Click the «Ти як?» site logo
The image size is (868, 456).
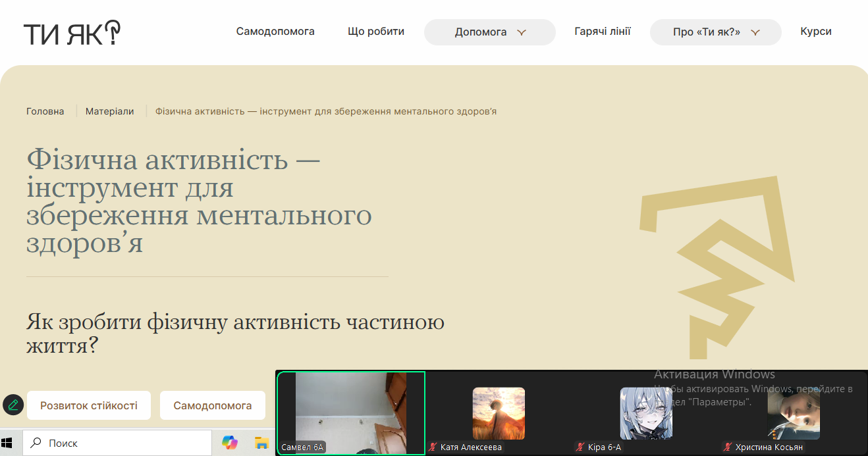(72, 33)
